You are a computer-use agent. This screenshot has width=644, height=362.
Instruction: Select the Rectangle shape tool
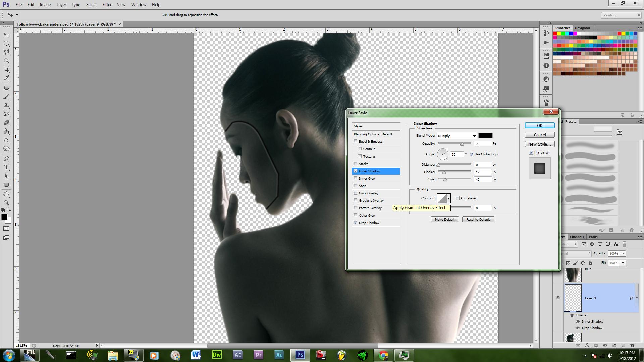[6, 185]
